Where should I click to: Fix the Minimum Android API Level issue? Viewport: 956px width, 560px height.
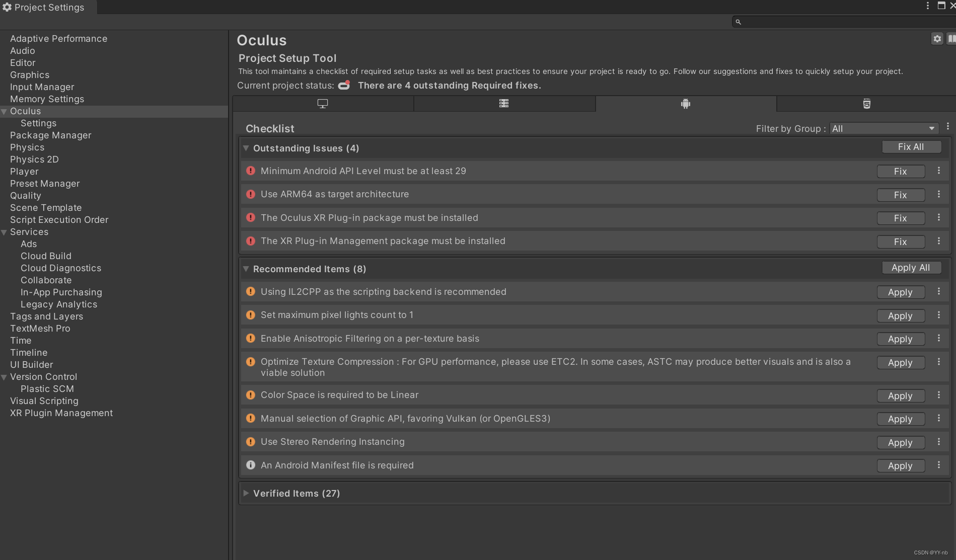901,172
